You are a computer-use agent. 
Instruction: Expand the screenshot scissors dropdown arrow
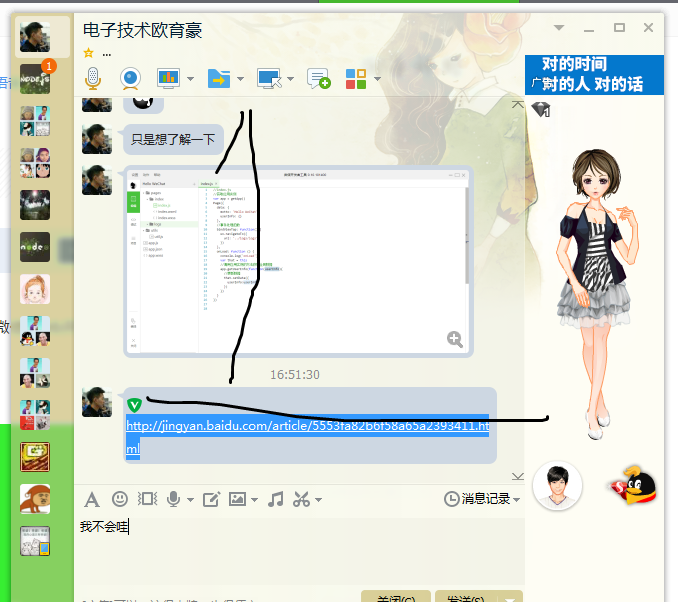tap(319, 500)
